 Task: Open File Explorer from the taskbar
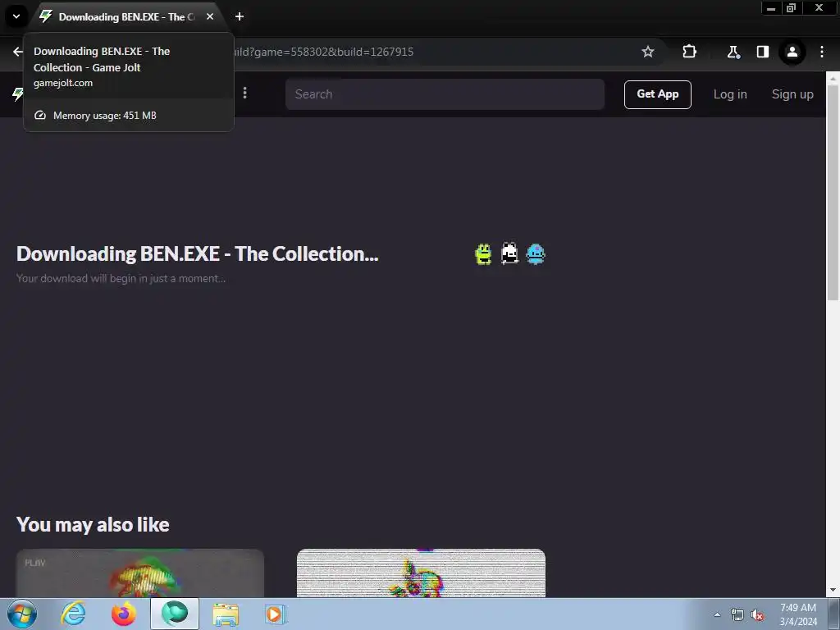tap(226, 614)
